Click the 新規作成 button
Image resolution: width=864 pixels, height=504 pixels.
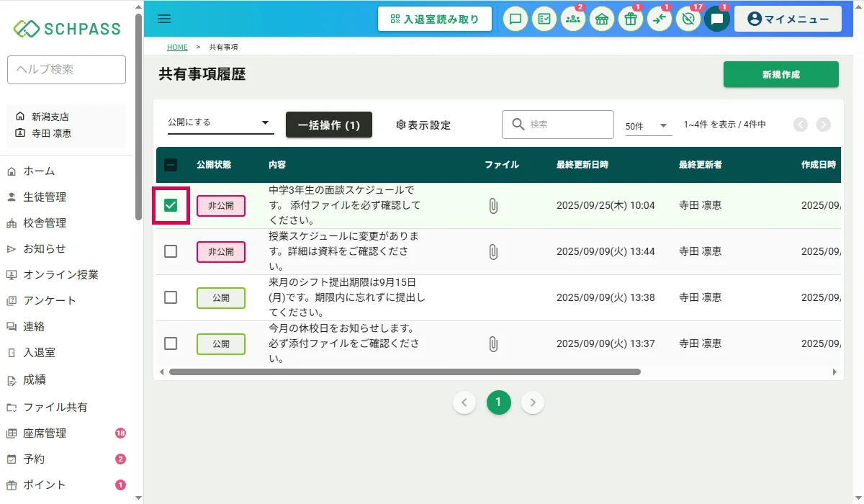click(780, 75)
